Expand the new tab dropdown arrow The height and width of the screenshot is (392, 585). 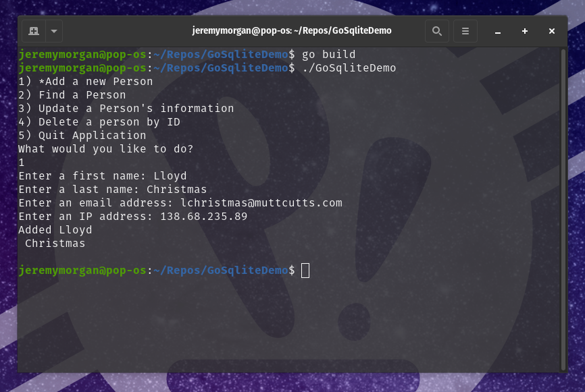(x=54, y=31)
